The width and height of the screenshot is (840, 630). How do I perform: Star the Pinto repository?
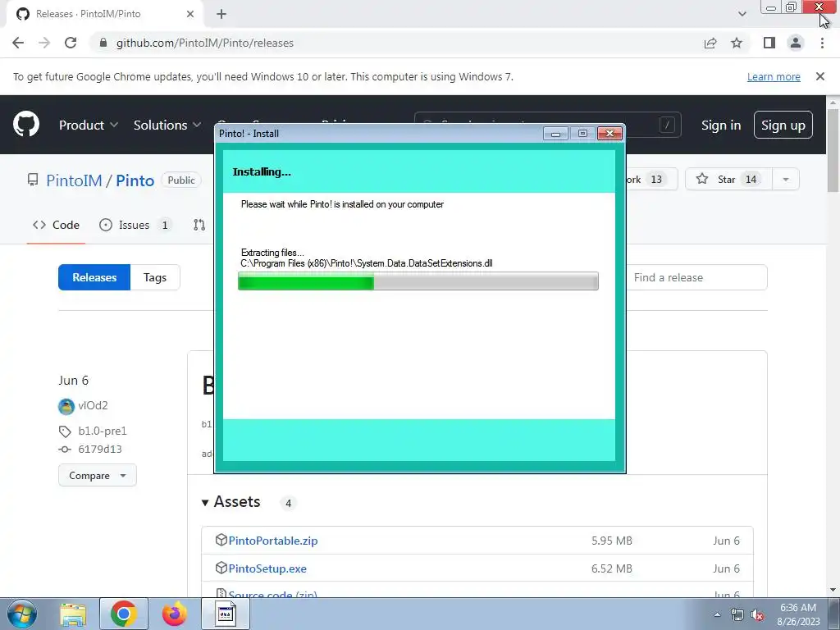pos(728,180)
